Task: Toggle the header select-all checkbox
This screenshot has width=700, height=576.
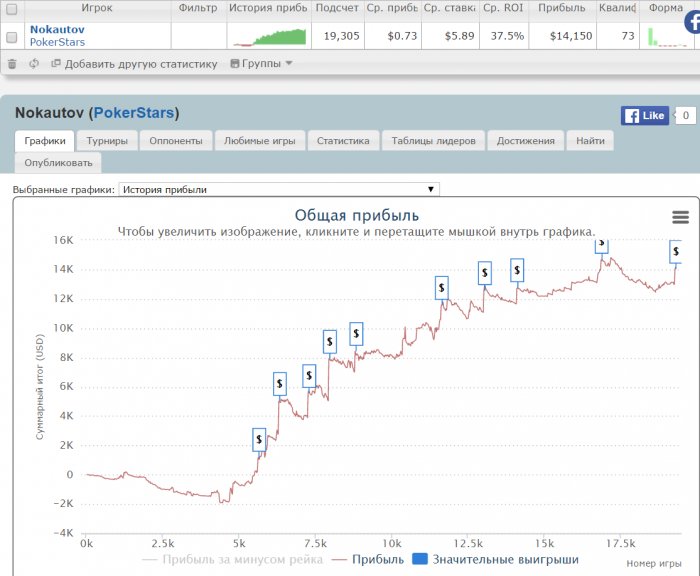Action: [12, 9]
